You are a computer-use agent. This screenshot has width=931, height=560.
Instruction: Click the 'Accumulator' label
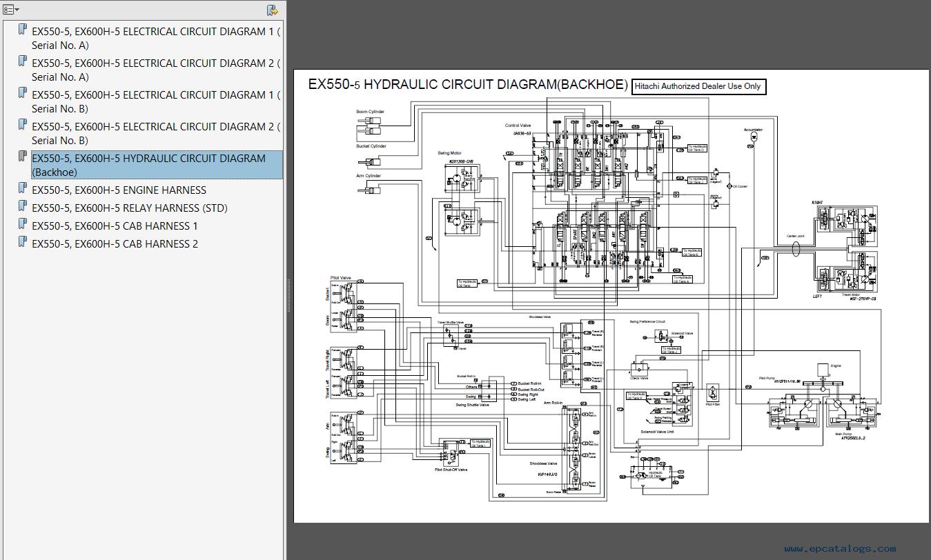pyautogui.click(x=753, y=130)
